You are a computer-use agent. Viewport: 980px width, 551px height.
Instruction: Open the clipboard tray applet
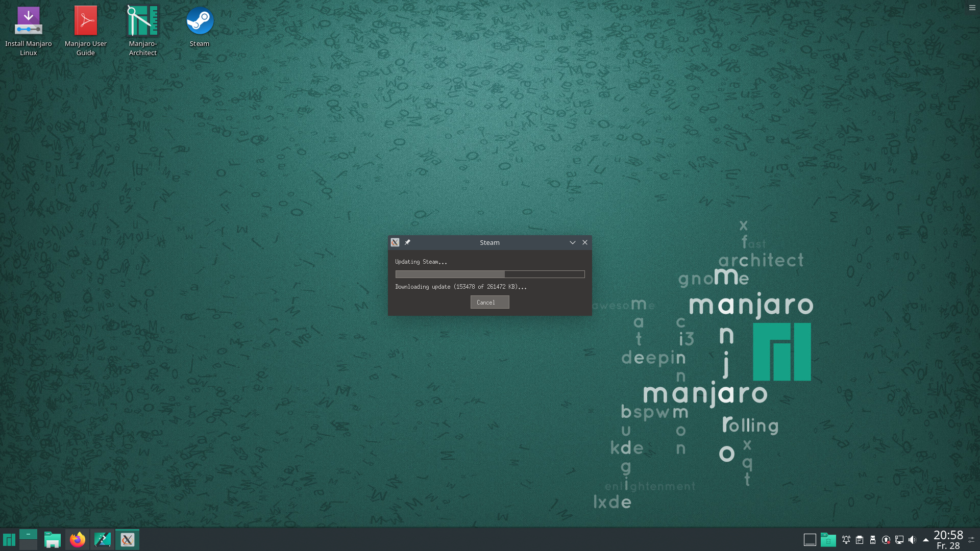[x=860, y=540]
